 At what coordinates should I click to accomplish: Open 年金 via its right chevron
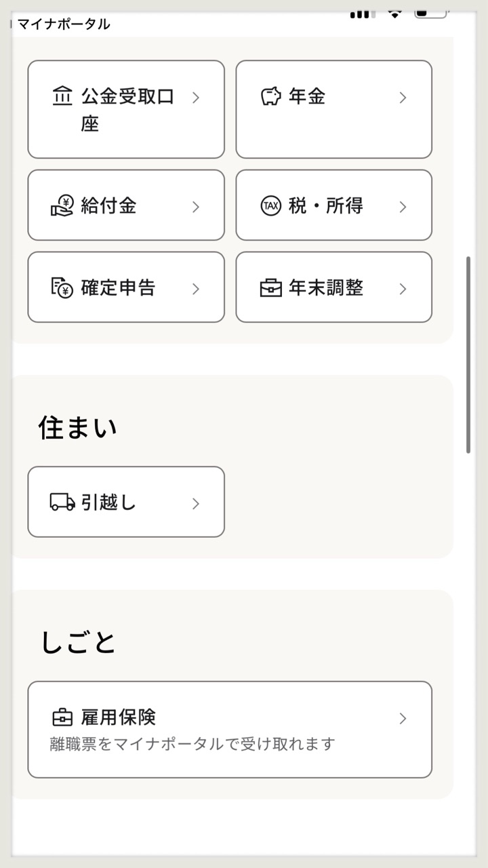click(403, 98)
